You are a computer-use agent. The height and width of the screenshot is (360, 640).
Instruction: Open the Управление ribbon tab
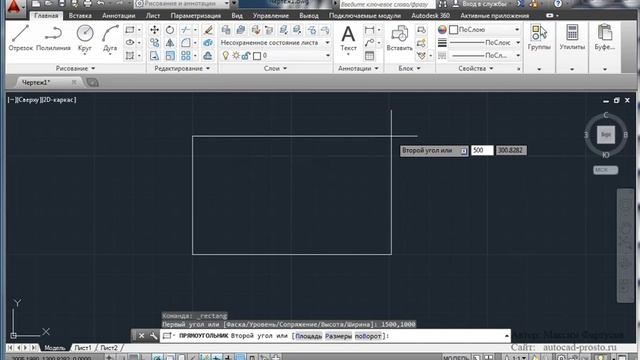click(x=271, y=16)
